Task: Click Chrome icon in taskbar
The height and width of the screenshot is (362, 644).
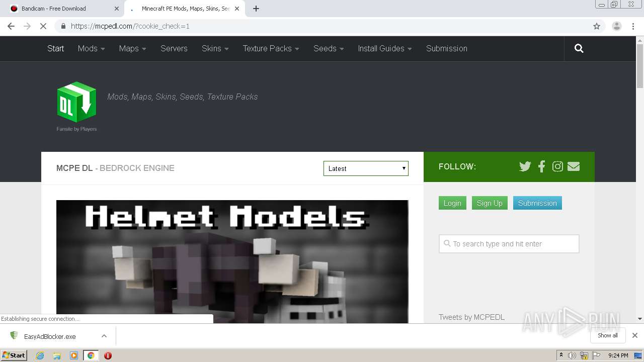Action: click(91, 355)
